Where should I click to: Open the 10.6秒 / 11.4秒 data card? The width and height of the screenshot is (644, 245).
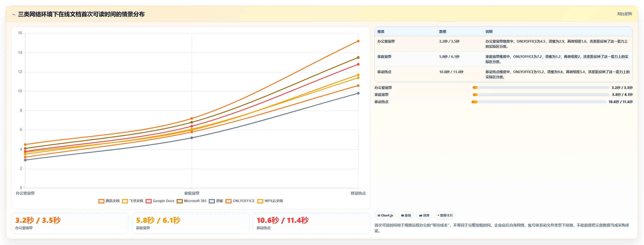(311, 223)
